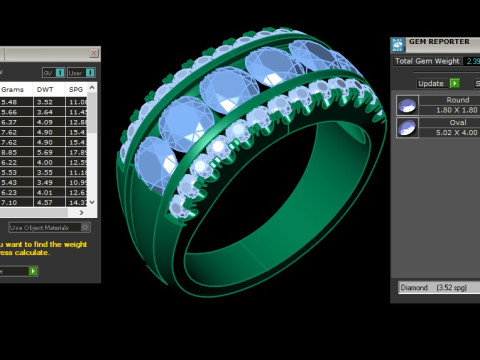Viewport: 480px width, 360px height.
Task: Open the Diamond (3.52 spg) material dropdown
Action: click(439, 287)
